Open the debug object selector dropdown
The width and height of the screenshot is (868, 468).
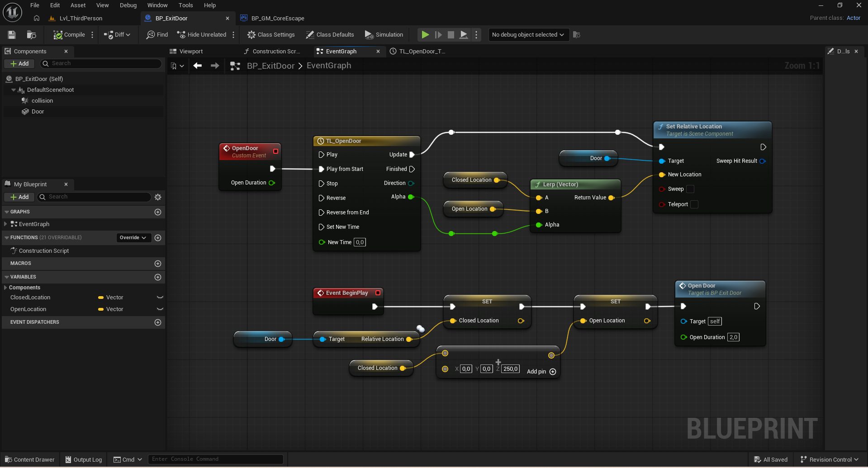(x=528, y=35)
